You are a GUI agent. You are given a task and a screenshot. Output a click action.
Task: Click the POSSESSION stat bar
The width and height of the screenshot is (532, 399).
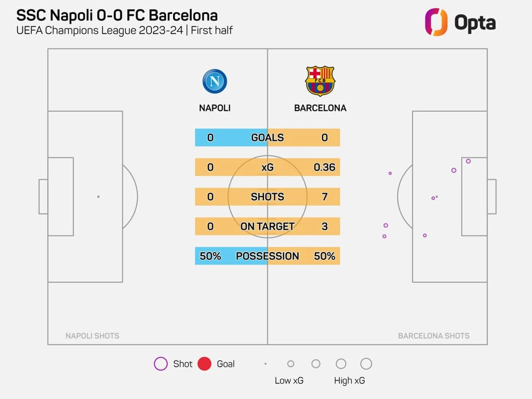coord(267,256)
